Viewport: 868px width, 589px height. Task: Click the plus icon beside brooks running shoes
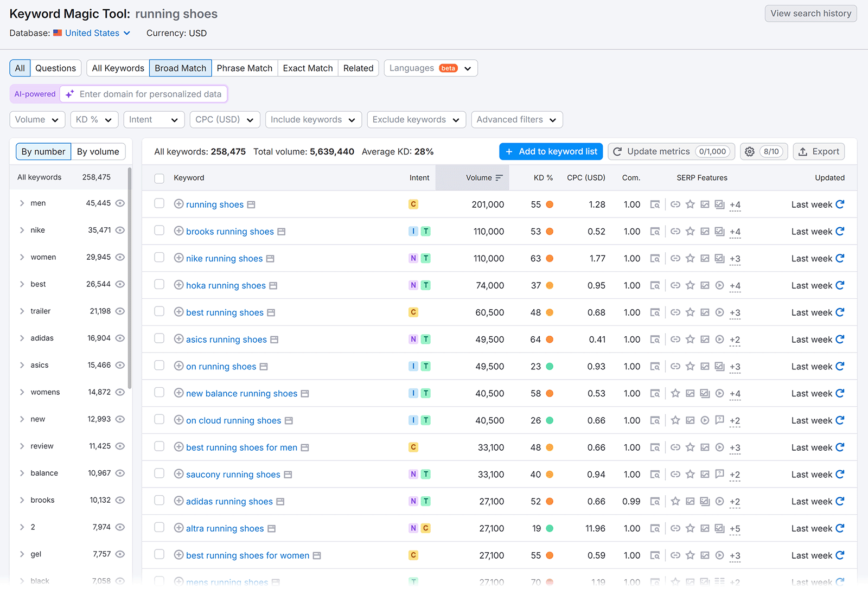[178, 231]
